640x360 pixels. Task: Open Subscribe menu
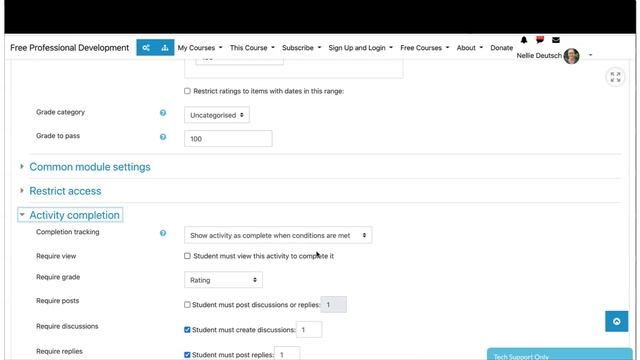302,48
